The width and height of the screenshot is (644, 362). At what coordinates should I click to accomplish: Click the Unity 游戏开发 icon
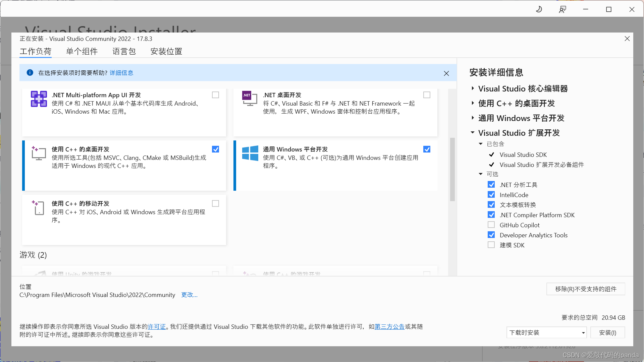41,273
